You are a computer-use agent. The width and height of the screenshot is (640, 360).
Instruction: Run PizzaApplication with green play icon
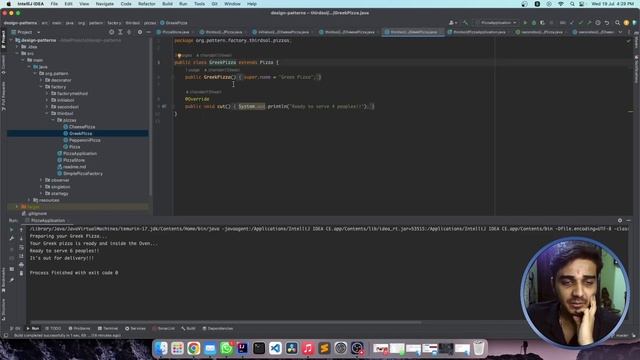point(525,23)
